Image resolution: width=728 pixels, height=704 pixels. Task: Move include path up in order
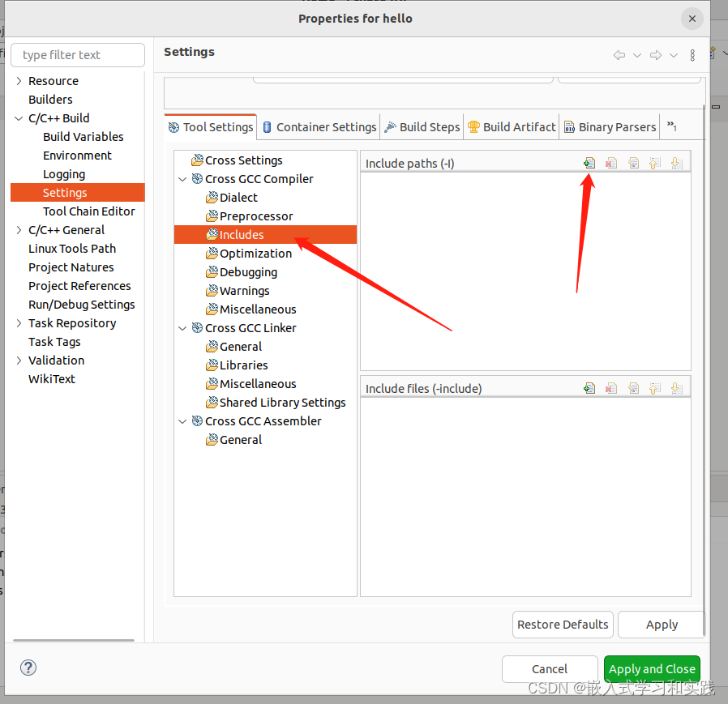tap(654, 163)
